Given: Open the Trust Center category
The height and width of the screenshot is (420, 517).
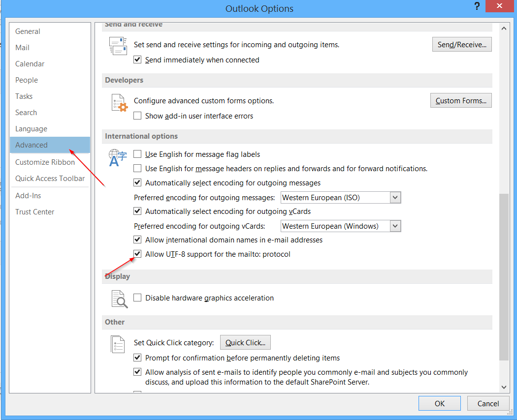Looking at the screenshot, I should pyautogui.click(x=35, y=212).
